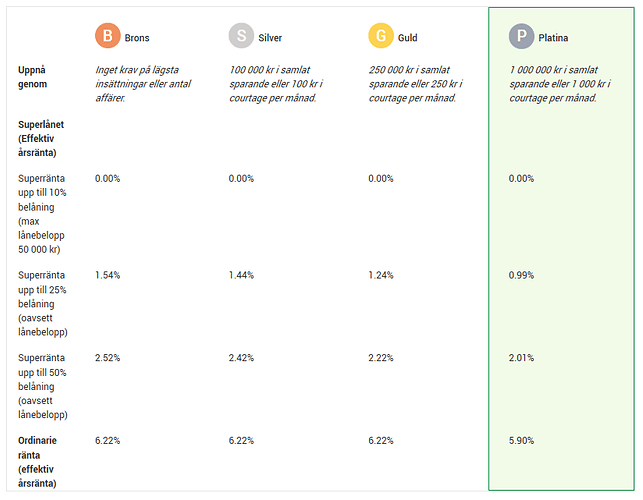Click the Platina "P" badge icon
The image size is (643, 500).
click(x=521, y=37)
